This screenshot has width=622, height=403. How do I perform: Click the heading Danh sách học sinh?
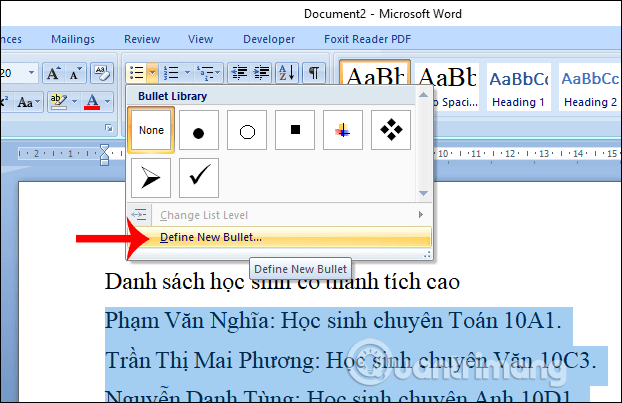tap(282, 282)
